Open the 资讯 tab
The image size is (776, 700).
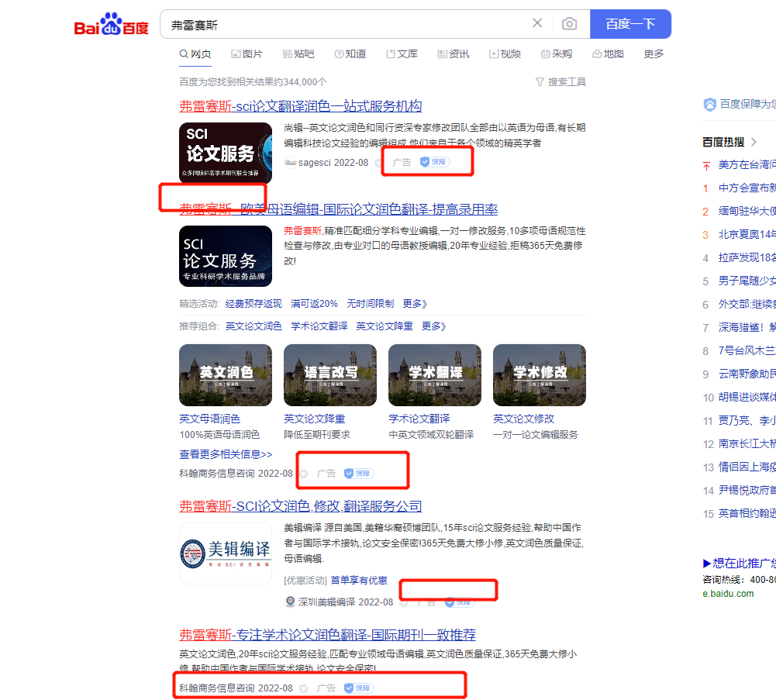[454, 54]
